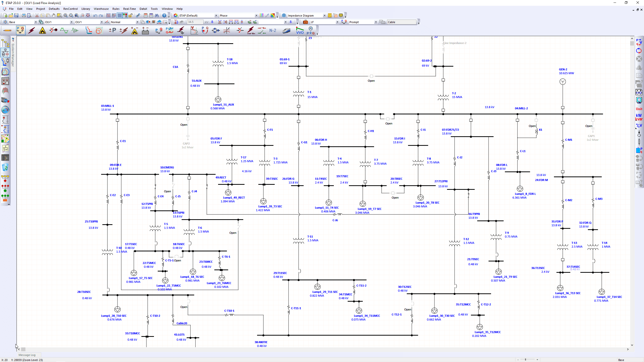Open the Phase dropdown list
Screen dimensions: 644x362
(x=256, y=15)
